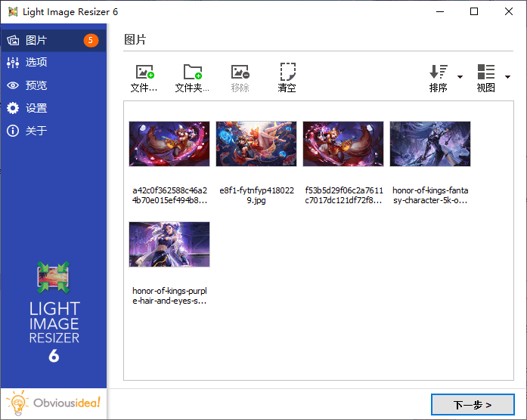527x420 pixels.
Task: Click file name honor-of-kings-purple-hair-and-eyes-s…
Action: point(169,296)
